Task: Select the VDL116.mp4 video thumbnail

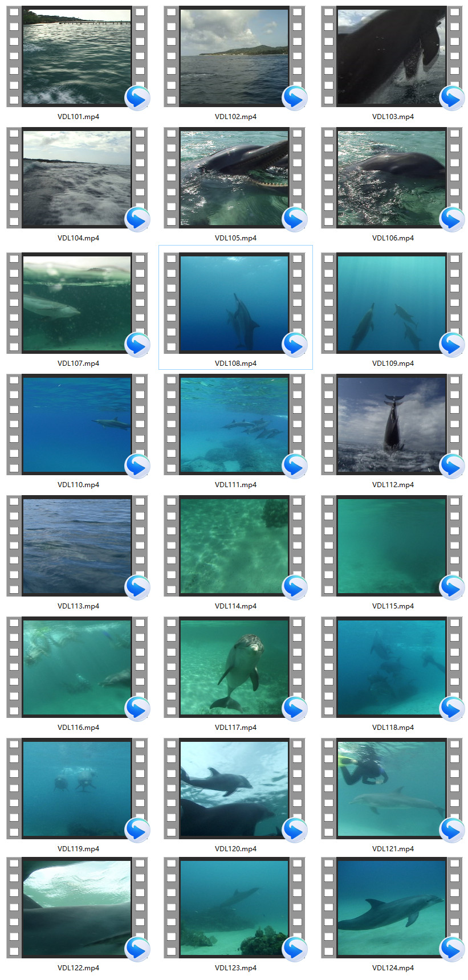Action: point(77,667)
